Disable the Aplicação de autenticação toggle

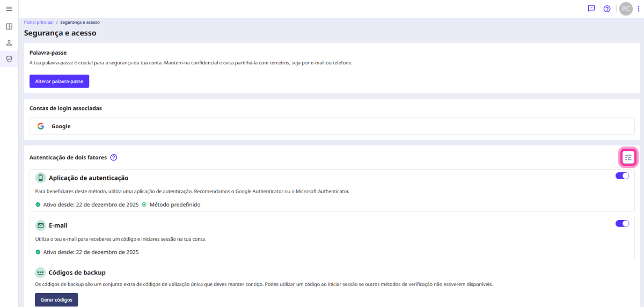[x=622, y=176]
